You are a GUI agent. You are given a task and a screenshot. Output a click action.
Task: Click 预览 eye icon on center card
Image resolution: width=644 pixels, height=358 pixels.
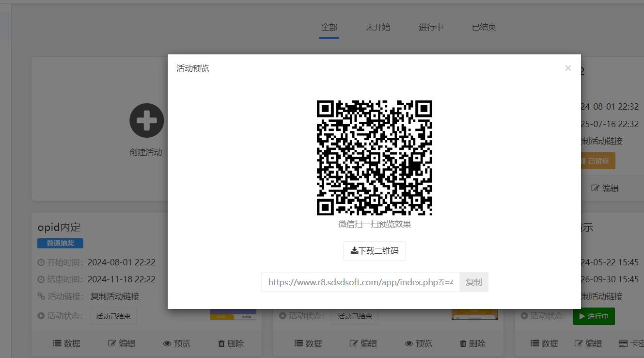coord(418,343)
